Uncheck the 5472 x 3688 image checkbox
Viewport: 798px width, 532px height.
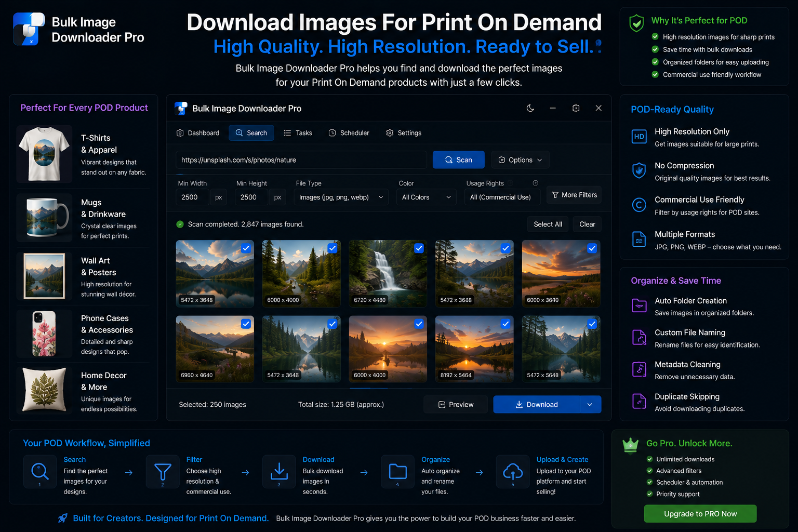pyautogui.click(x=505, y=248)
